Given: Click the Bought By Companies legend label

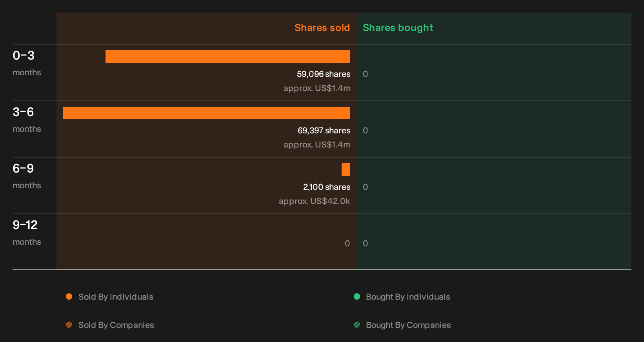Looking at the screenshot, I should click(x=408, y=325).
